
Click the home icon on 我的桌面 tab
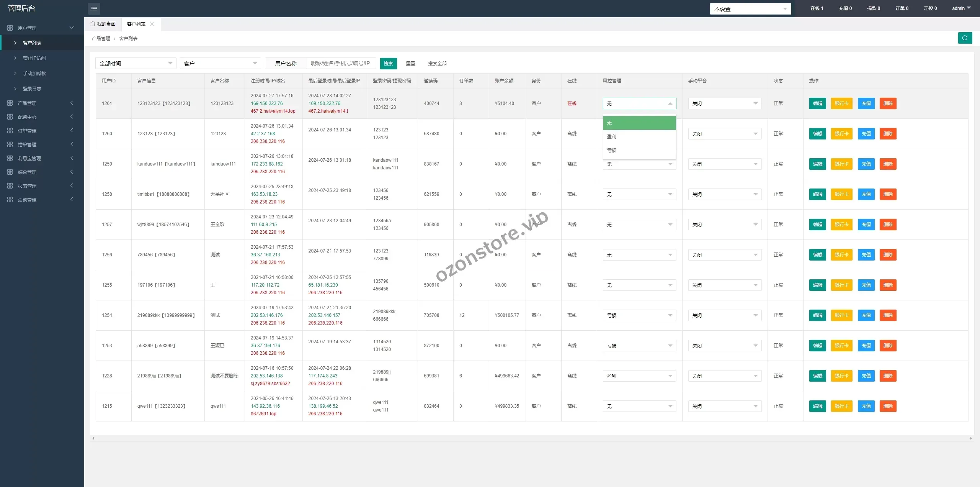coord(93,24)
